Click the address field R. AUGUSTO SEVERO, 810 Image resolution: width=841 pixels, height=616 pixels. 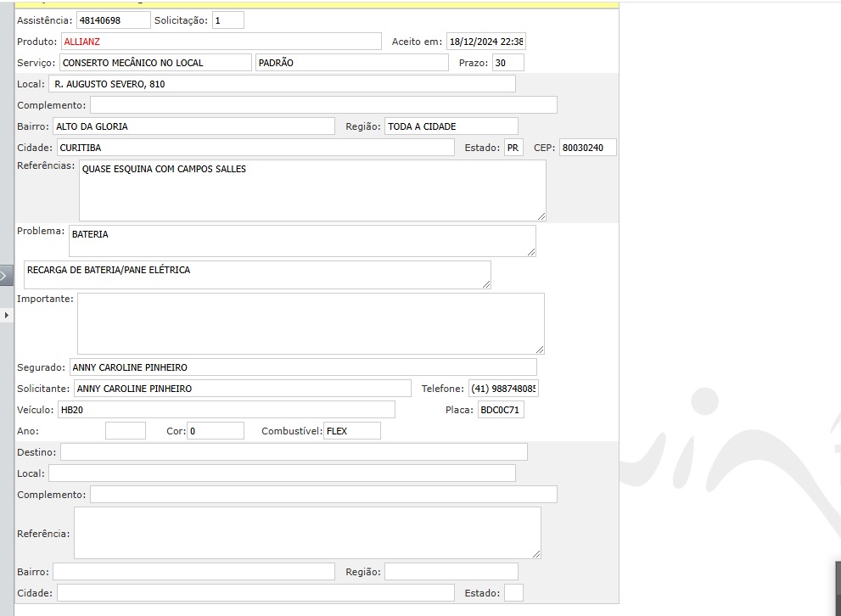(283, 84)
